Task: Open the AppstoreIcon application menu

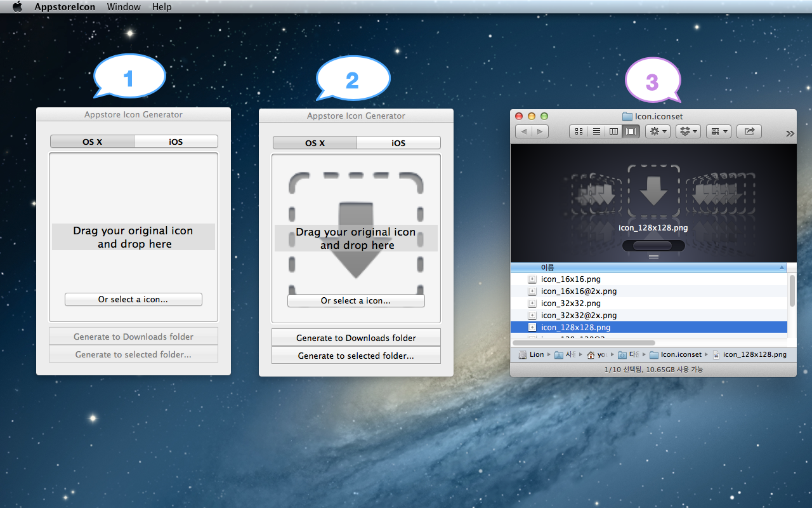Action: (x=65, y=7)
